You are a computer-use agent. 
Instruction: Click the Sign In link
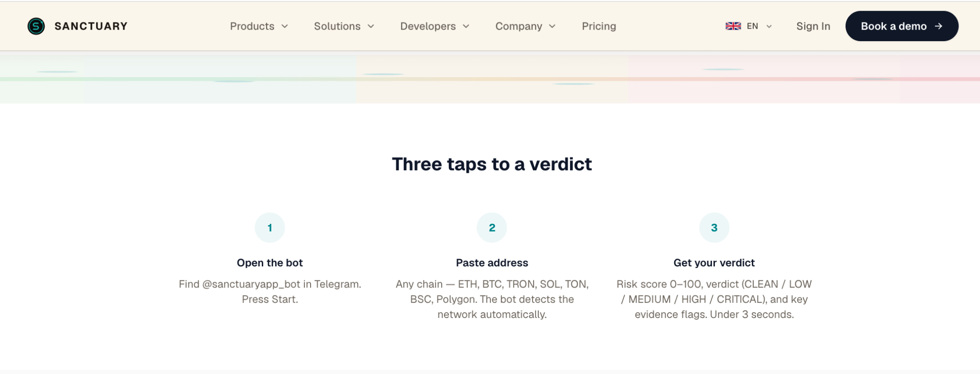coord(813,26)
